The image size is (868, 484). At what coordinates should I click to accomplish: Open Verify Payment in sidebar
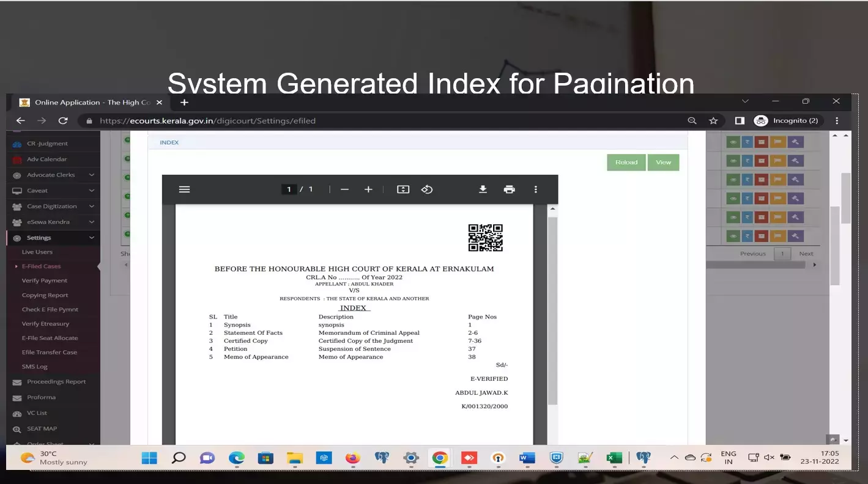point(45,280)
